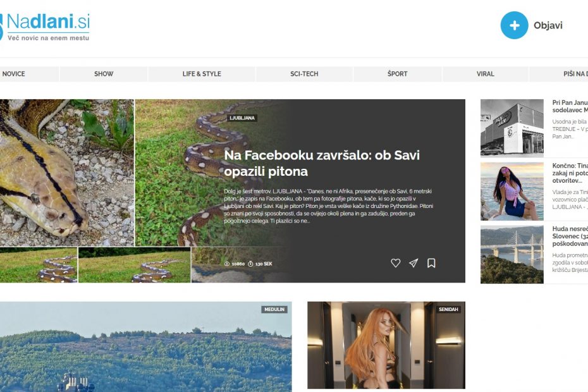Share the python article via paper plane icon
This screenshot has height=392, width=588.
(413, 263)
